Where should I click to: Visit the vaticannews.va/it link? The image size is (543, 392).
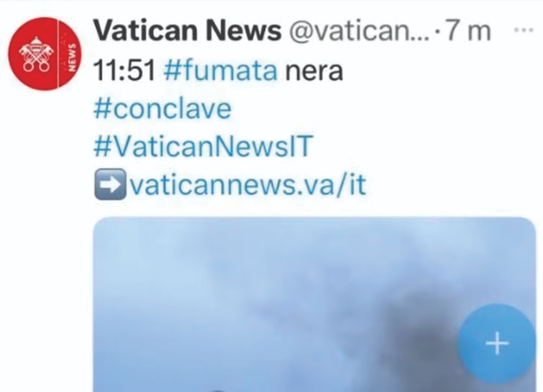(248, 184)
